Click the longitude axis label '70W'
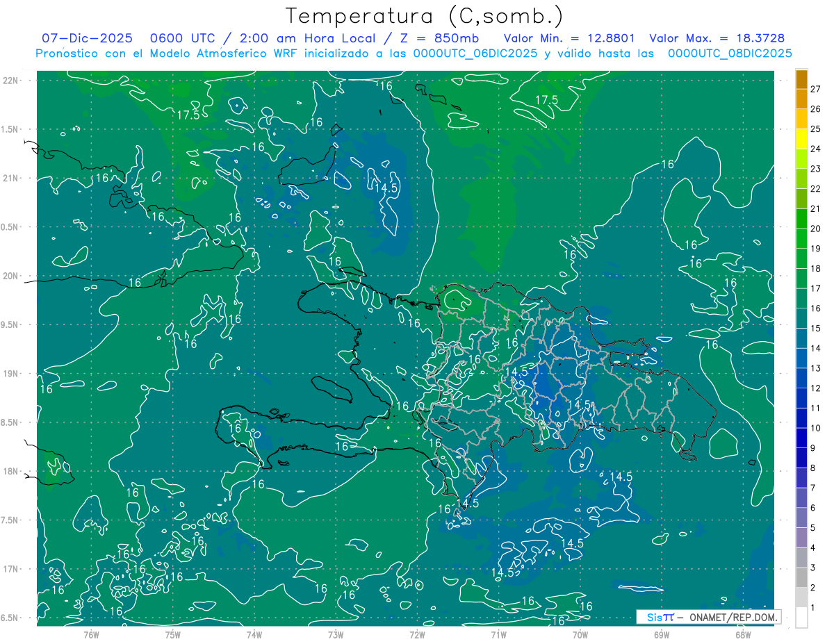This screenshot has height=644, width=834. [580, 635]
